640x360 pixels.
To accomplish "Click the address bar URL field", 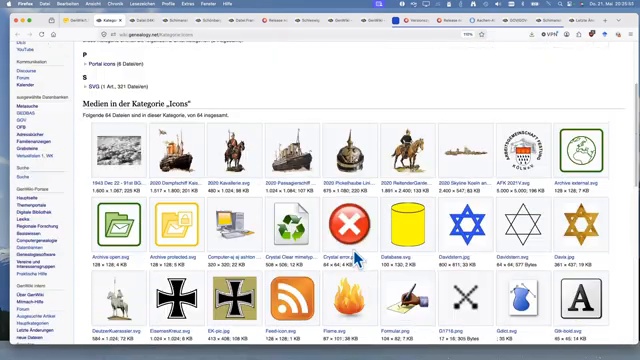I will click(286, 35).
